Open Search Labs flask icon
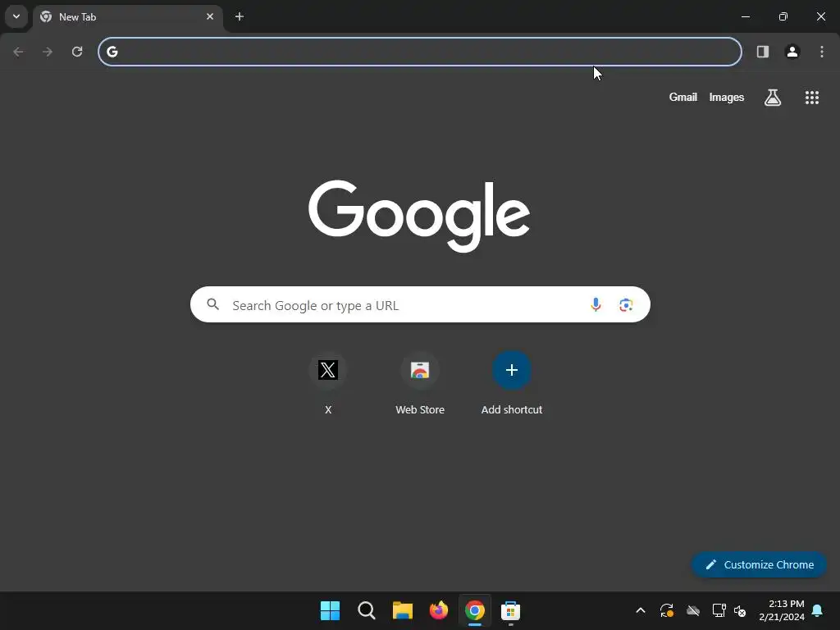840x630 pixels. [773, 98]
